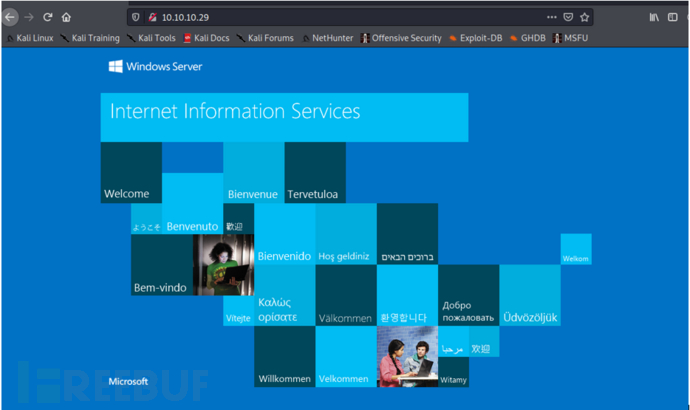Viewport: 690px width, 410px height.
Task: Click the Vítejte tile
Action: coord(239,311)
